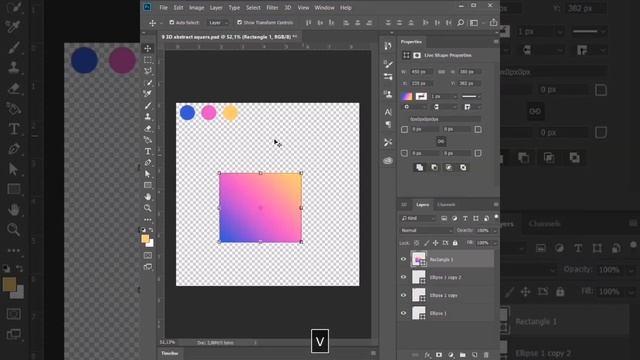Viewport: 640px width, 360px height.
Task: Select the Hand tool
Action: click(148, 197)
